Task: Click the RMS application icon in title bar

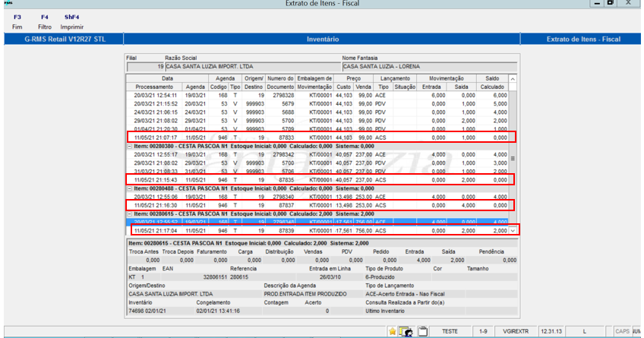Action: (x=8, y=3)
